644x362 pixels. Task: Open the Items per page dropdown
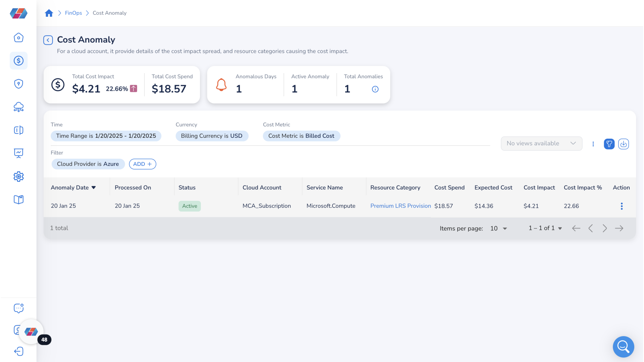tap(498, 228)
